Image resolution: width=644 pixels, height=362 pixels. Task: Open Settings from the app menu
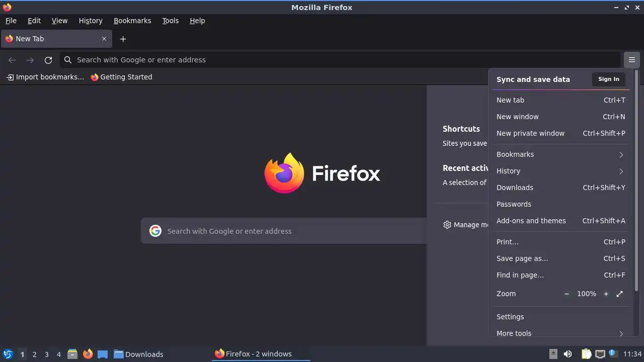[560, 317]
